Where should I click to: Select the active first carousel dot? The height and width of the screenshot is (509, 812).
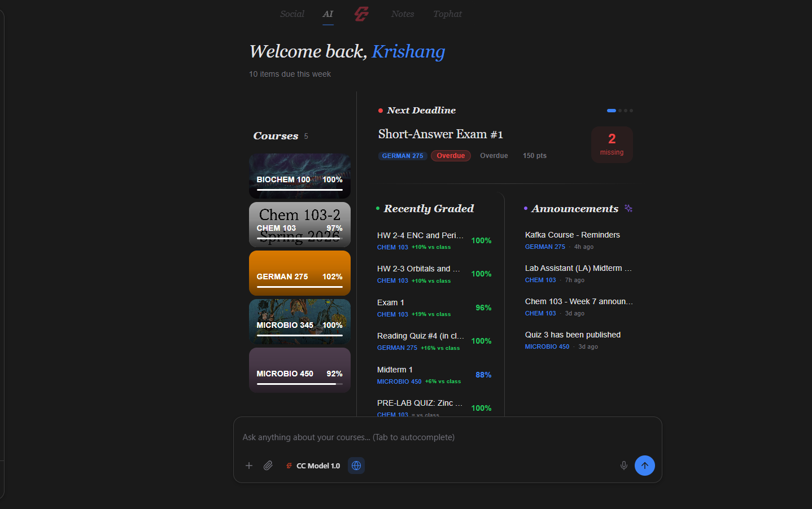tap(612, 111)
